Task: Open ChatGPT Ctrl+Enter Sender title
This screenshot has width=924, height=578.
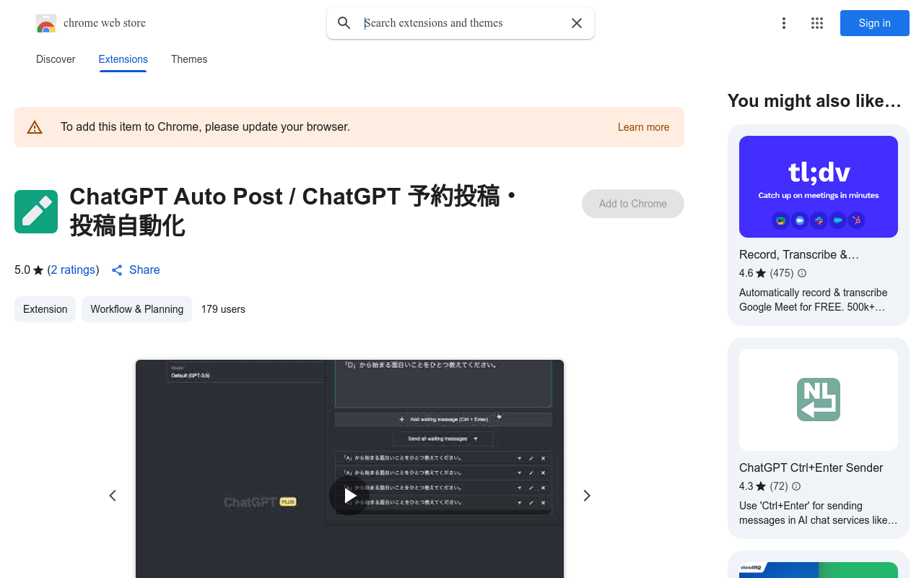Action: [811, 467]
